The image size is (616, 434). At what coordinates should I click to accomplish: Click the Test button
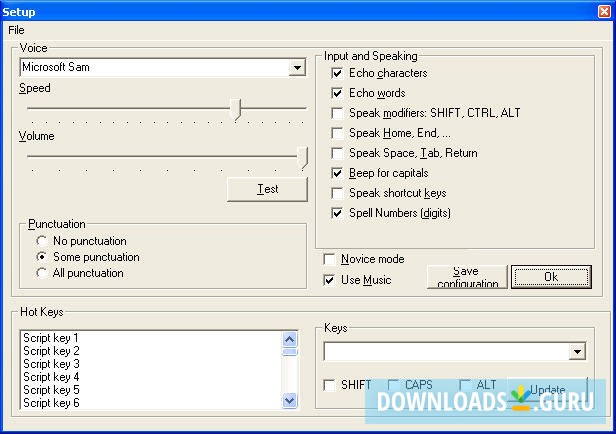coord(267,189)
